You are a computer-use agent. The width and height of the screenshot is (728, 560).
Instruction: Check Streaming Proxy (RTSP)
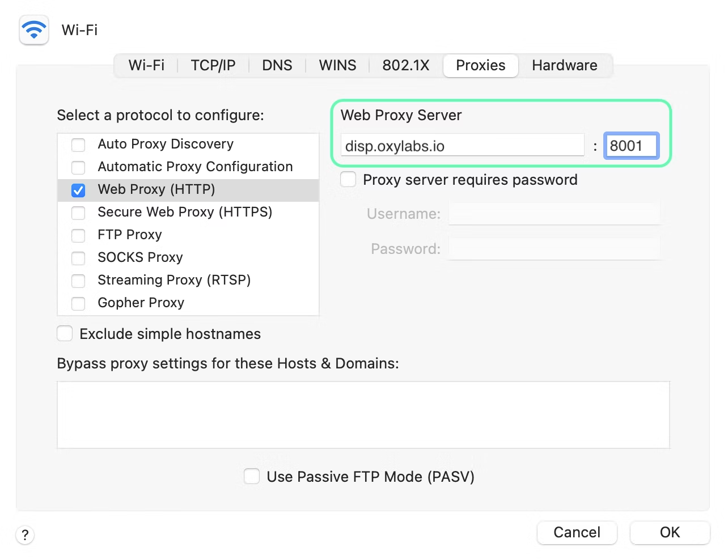point(78,281)
